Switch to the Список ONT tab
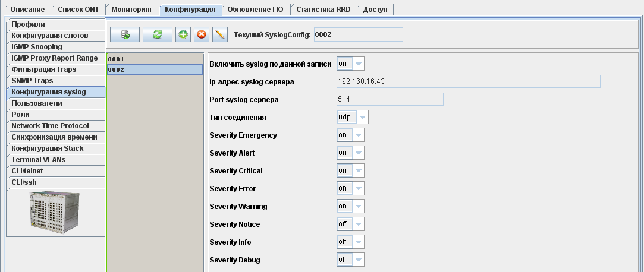Image resolution: width=644 pixels, height=272 pixels. (x=78, y=10)
